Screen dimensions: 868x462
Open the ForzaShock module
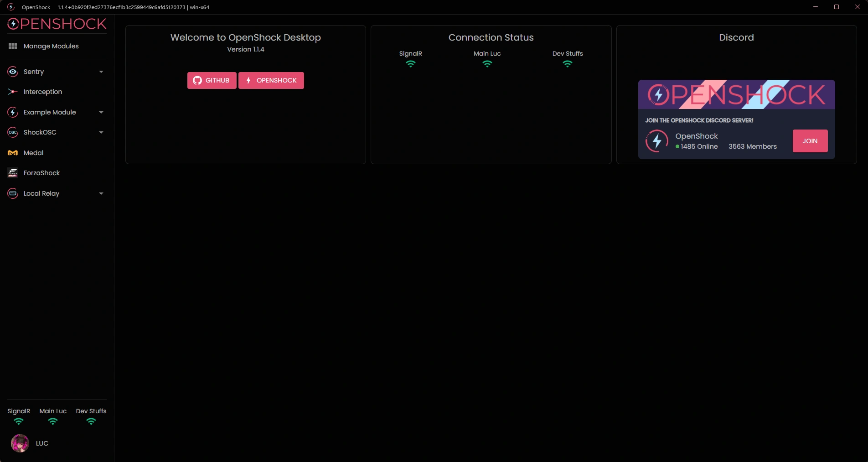tap(57, 173)
